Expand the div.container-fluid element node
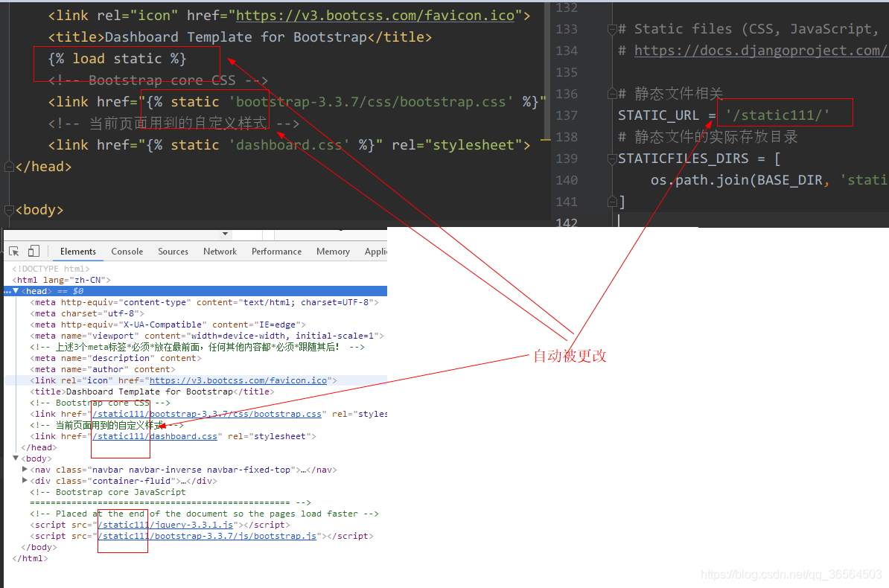This screenshot has height=588, width=889. pyautogui.click(x=25, y=481)
